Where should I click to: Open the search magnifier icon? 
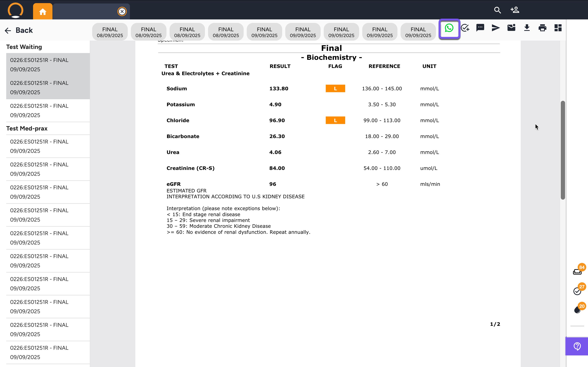click(x=497, y=10)
